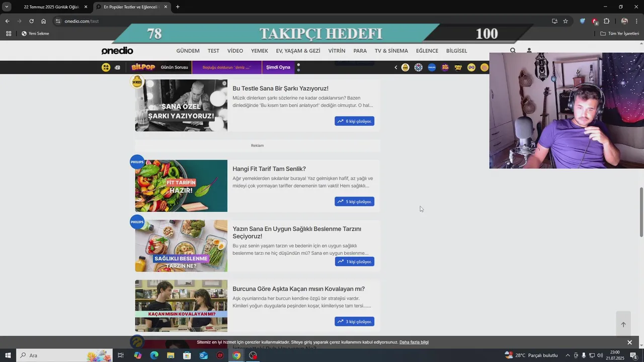Open Chrome extensions puzzle icon

(606, 21)
